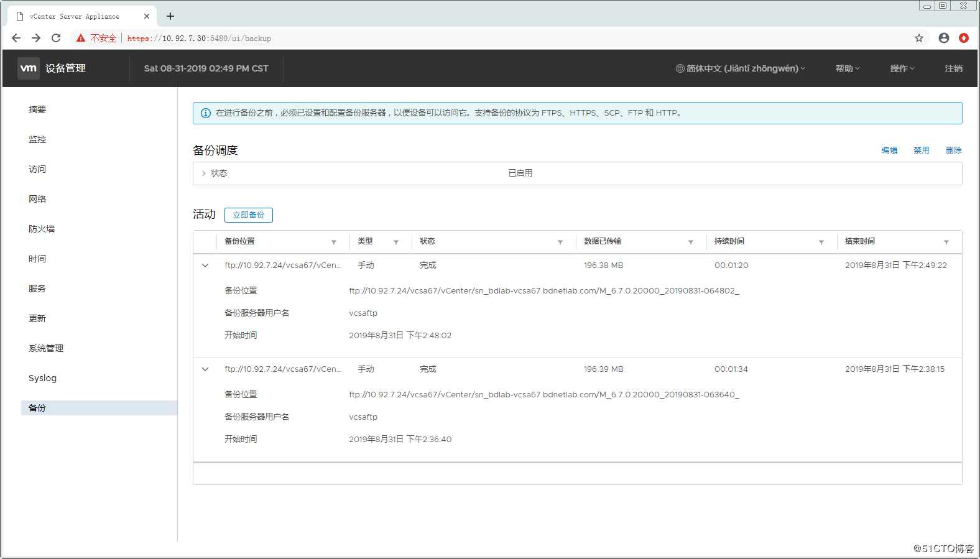
Task: Open the 操作 dropdown menu
Action: [x=902, y=68]
